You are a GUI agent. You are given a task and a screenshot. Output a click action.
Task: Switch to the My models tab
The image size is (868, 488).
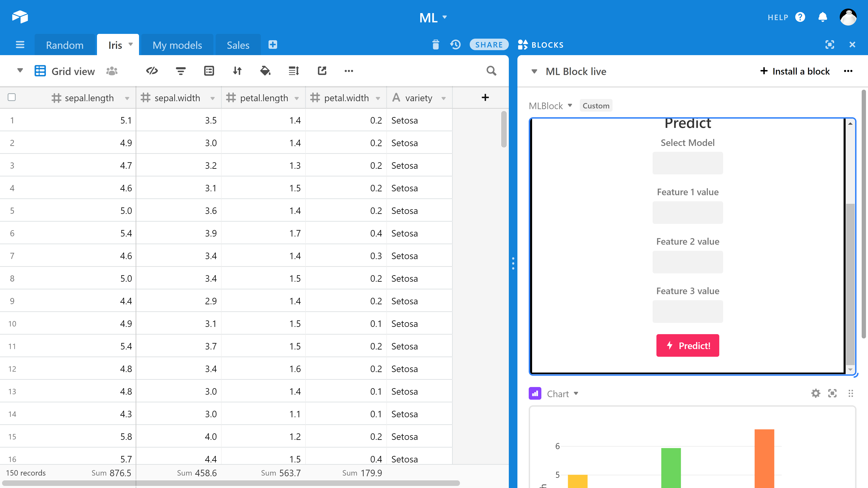[x=177, y=45]
